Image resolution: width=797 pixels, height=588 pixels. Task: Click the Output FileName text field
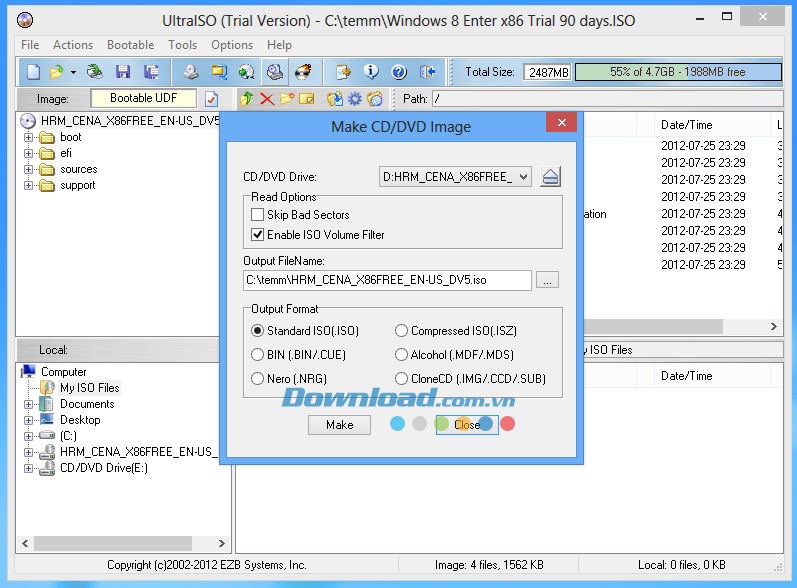click(x=387, y=281)
